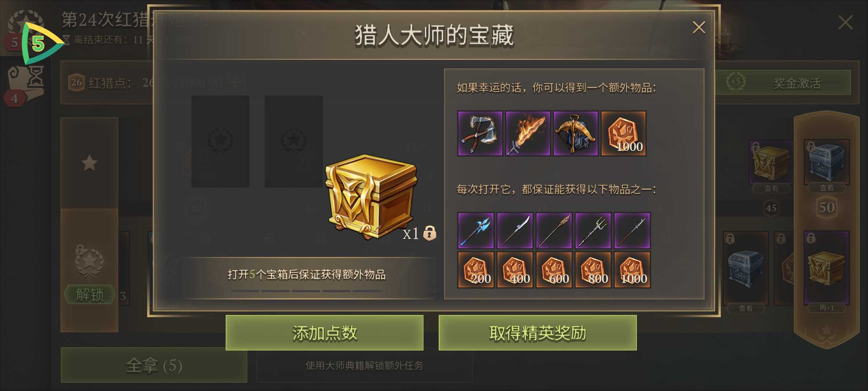Click the 添加点数 button
The width and height of the screenshot is (868, 391).
324,333
